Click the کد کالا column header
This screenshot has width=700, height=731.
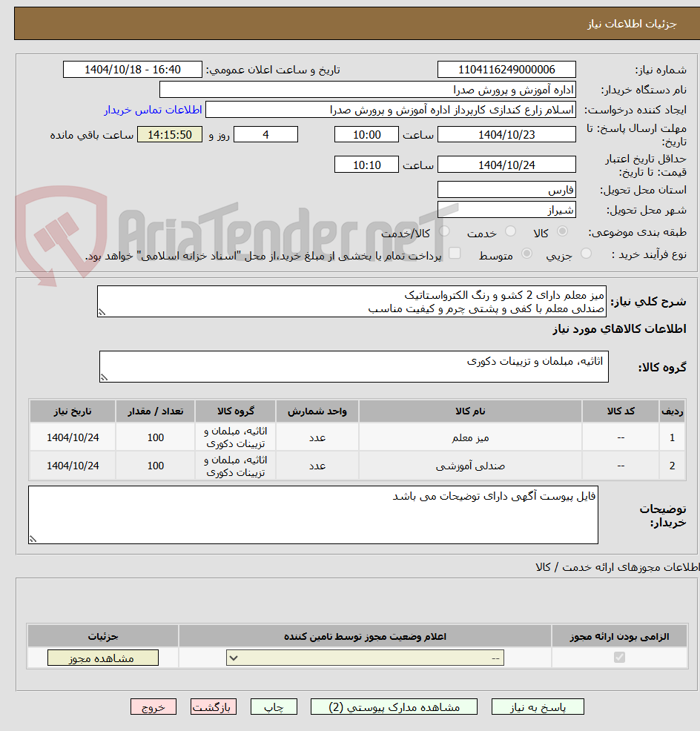tap(620, 411)
